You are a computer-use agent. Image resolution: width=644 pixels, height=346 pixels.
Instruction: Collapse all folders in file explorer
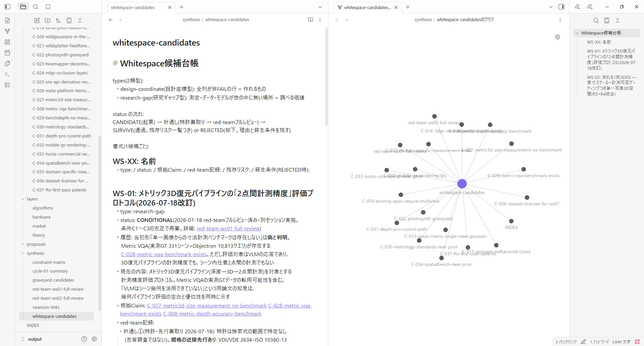click(x=80, y=20)
